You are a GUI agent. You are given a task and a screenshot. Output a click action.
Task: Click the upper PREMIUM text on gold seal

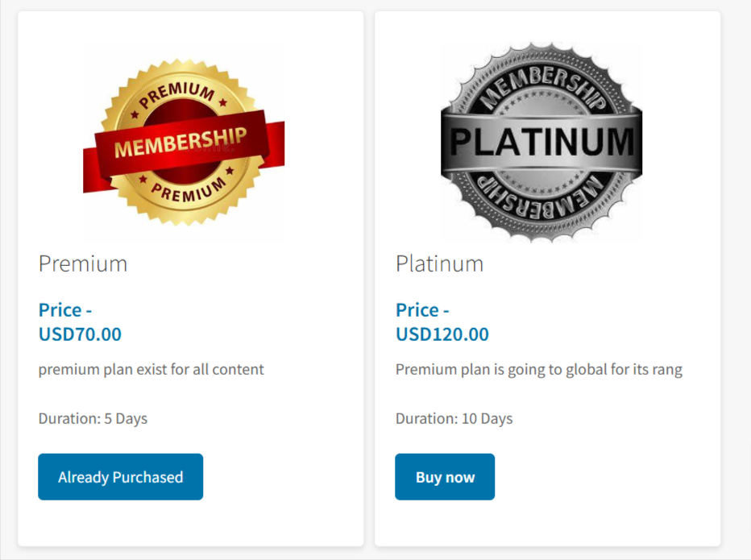[179, 96]
